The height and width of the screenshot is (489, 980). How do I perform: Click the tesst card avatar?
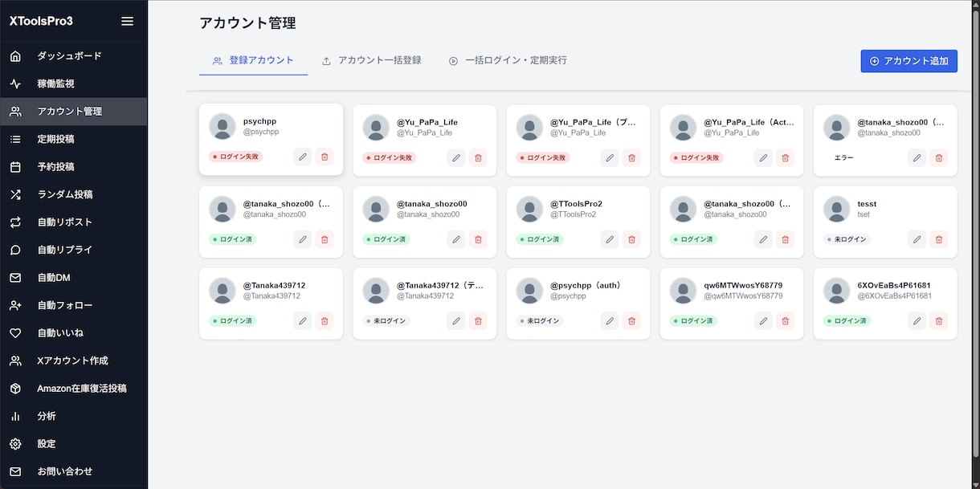836,209
